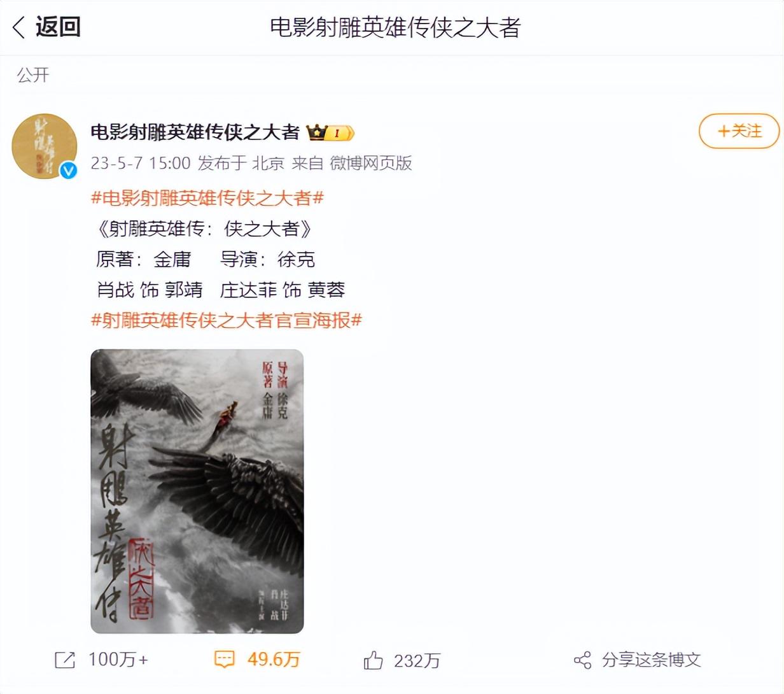The image size is (784, 694).
Task: Click the 分享这条博文 share text
Action: point(652,660)
